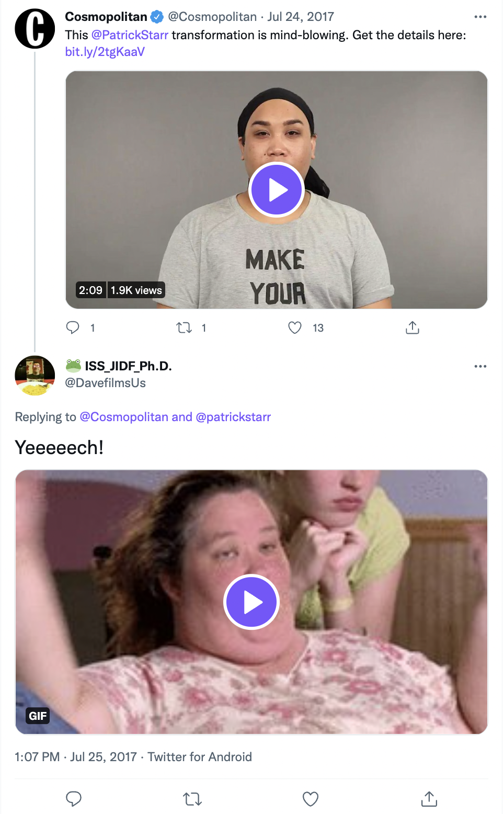The height and width of the screenshot is (814, 504).
Task: Share the Cosmopolitan tweet
Action: point(413,327)
